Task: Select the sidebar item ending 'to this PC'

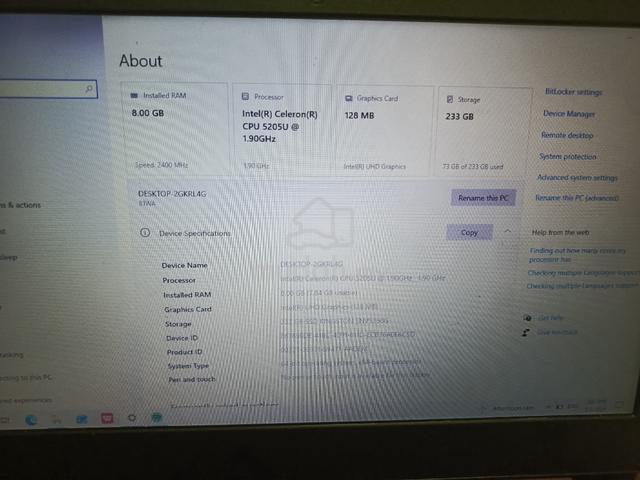Action: point(26,378)
